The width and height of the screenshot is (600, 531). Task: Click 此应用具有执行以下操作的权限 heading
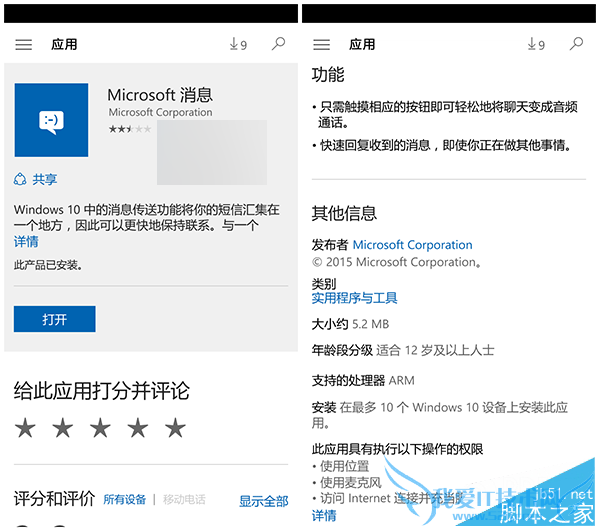397,449
